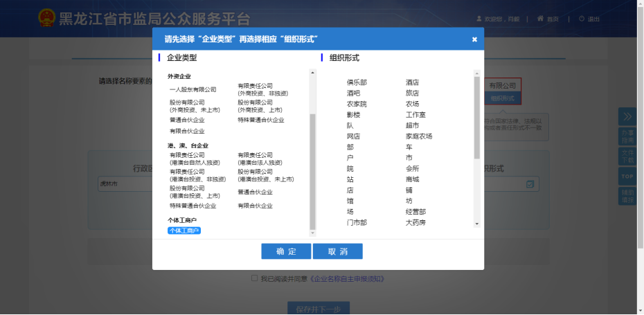This screenshot has height=315, width=644.
Task: Confirm selection with 确定 button
Action: (x=286, y=251)
